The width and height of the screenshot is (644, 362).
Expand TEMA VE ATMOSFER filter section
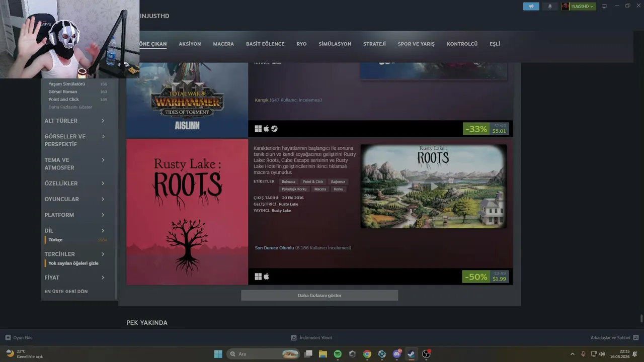point(74,164)
